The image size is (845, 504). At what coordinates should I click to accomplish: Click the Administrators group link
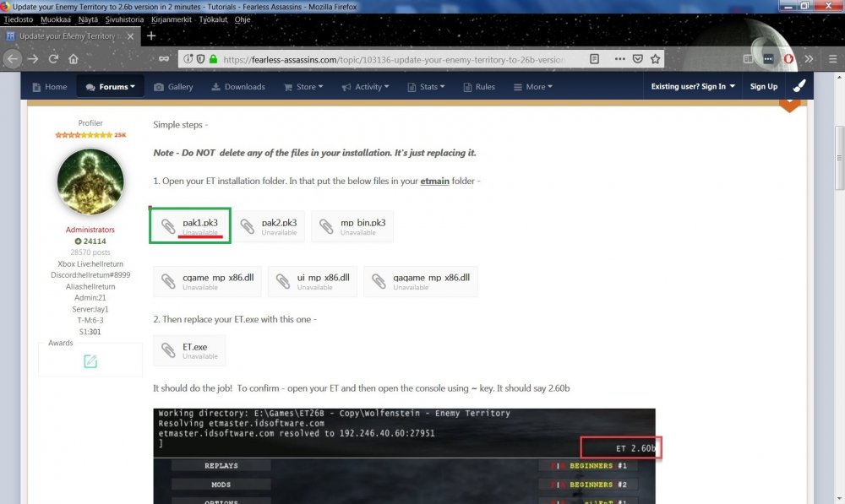[x=90, y=230]
